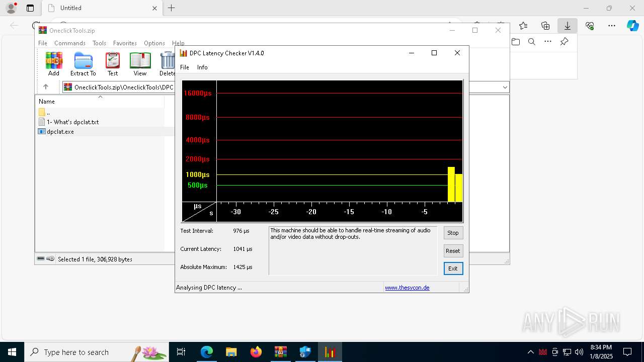Open network icon in system tray
This screenshot has height=362, width=644.
click(567, 352)
